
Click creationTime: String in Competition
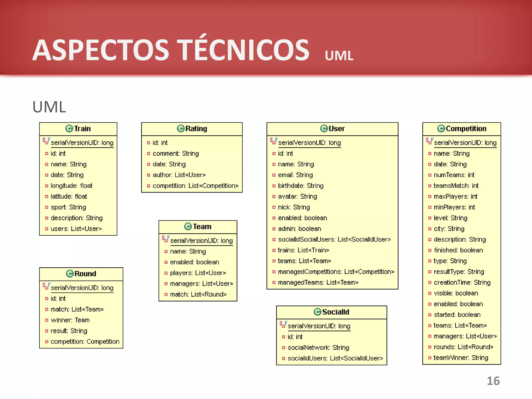[462, 282]
